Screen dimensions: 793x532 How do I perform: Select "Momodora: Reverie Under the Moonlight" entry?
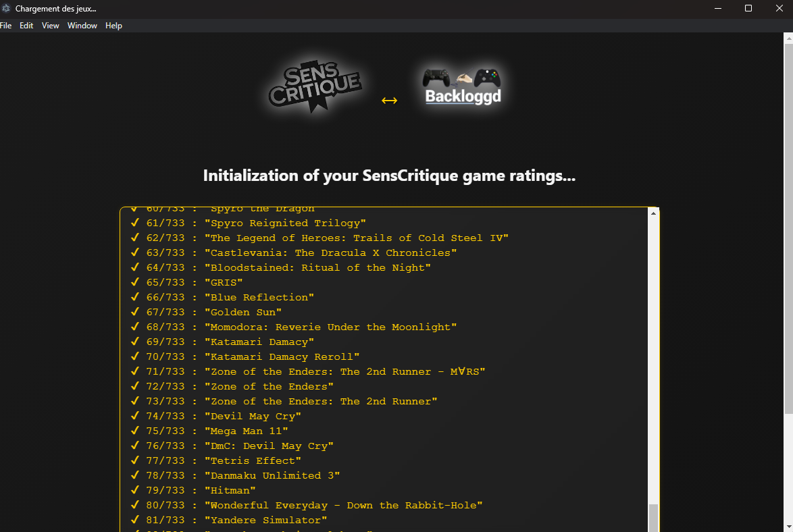coord(293,327)
